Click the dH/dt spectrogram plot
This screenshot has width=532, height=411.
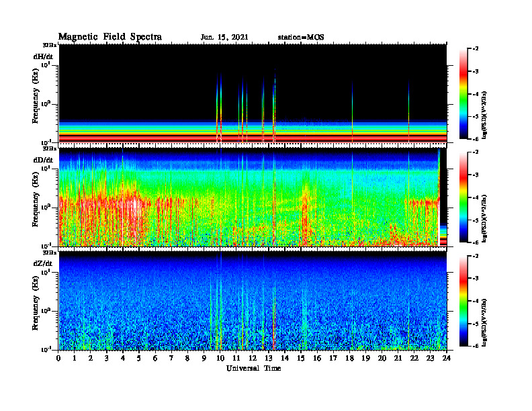253,93
